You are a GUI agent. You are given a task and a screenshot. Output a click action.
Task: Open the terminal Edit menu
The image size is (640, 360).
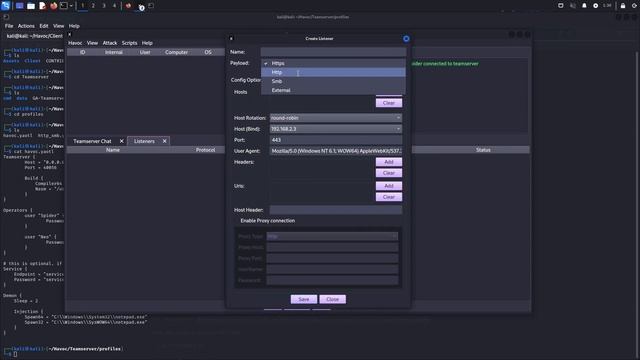(x=44, y=26)
